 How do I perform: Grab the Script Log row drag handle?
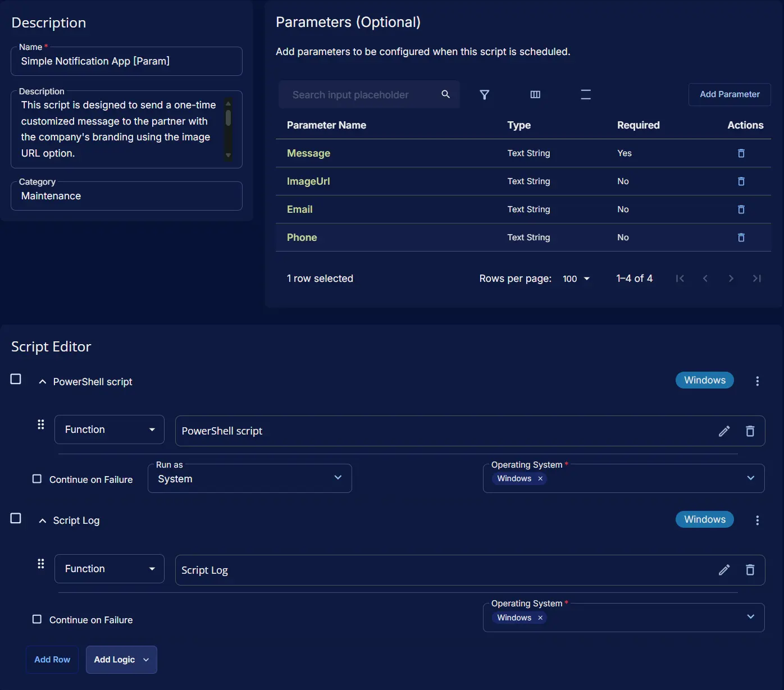(x=40, y=564)
